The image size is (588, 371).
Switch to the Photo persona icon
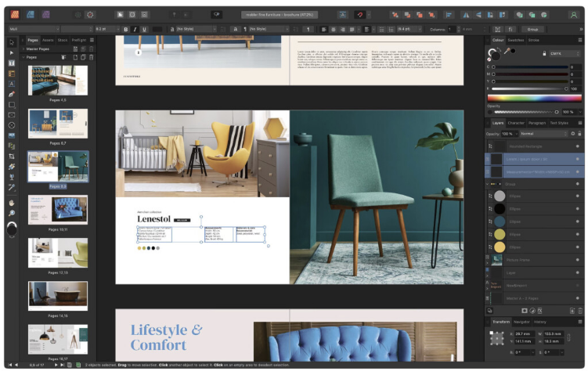tap(46, 14)
